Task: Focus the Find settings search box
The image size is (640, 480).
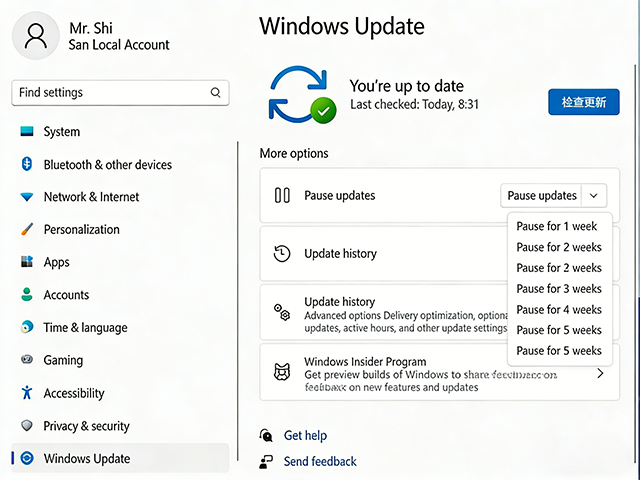Action: point(110,93)
